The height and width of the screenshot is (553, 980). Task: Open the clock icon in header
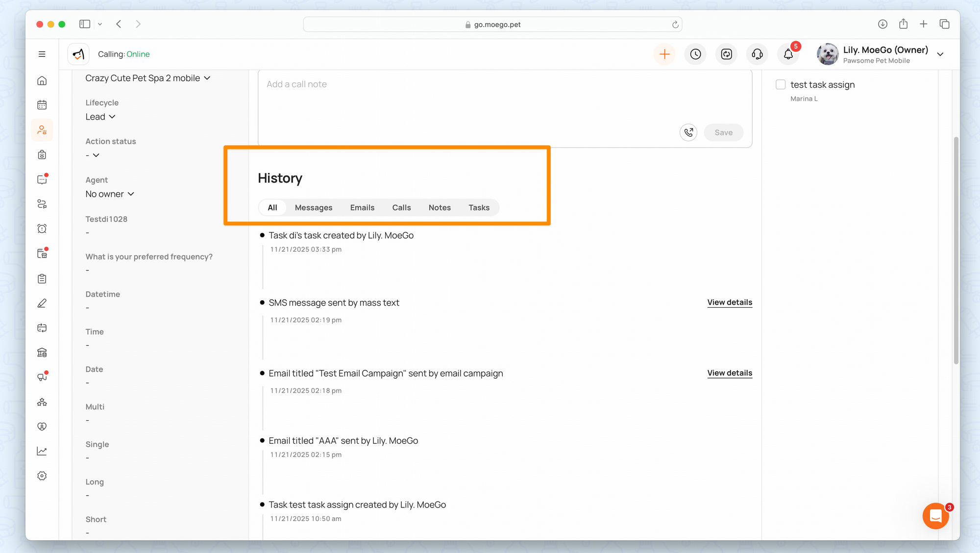click(695, 54)
